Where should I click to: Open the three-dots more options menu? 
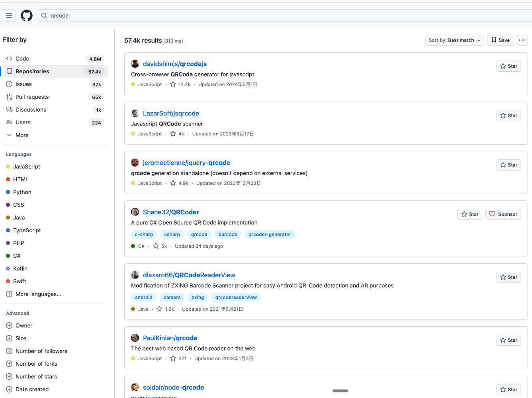(522, 40)
